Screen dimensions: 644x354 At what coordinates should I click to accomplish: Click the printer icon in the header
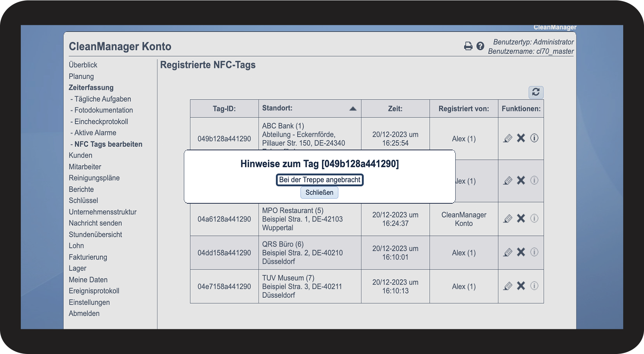(x=468, y=46)
